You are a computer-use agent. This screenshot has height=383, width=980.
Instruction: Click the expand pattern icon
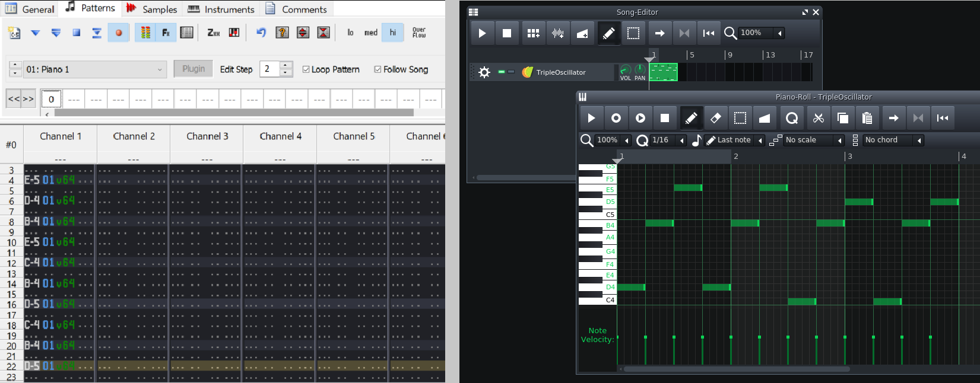303,33
